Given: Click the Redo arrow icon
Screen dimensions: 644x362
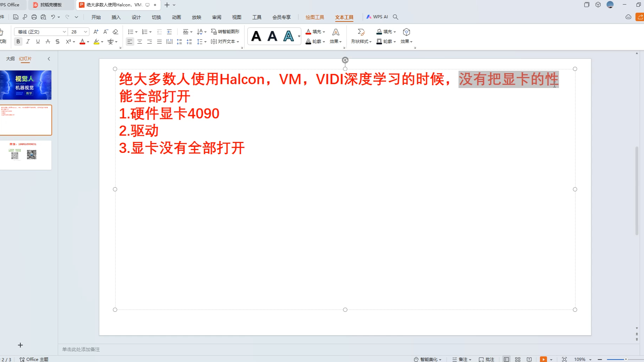Looking at the screenshot, I should pyautogui.click(x=67, y=17).
